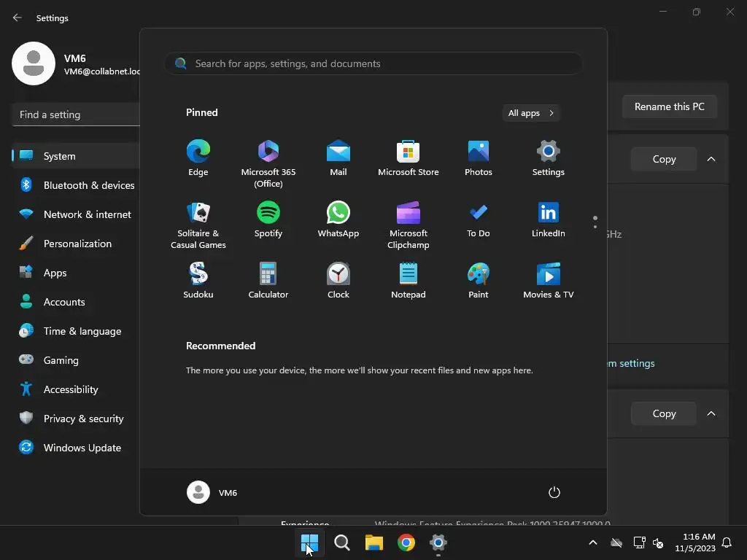Open the Clock app
Screen dimensions: 747x560
coord(338,281)
